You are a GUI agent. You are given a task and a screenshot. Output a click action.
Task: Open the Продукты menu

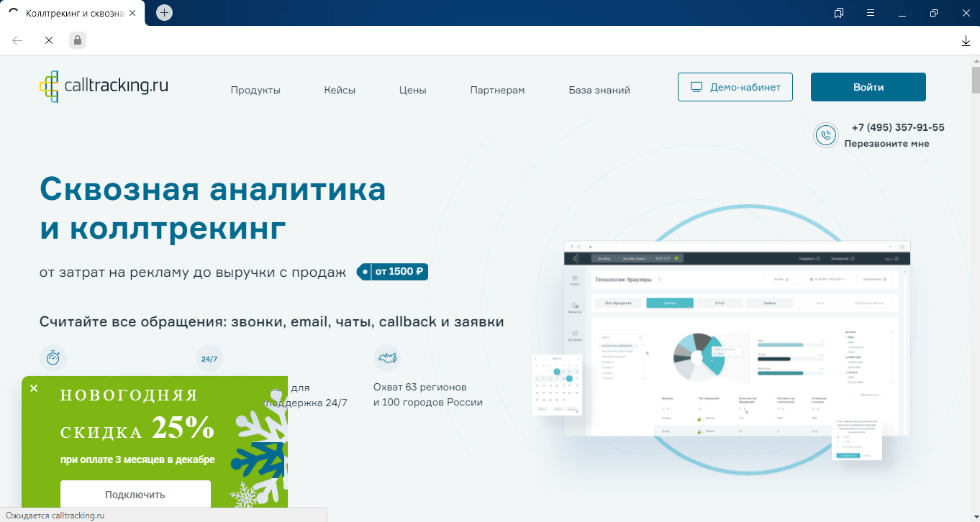[255, 90]
